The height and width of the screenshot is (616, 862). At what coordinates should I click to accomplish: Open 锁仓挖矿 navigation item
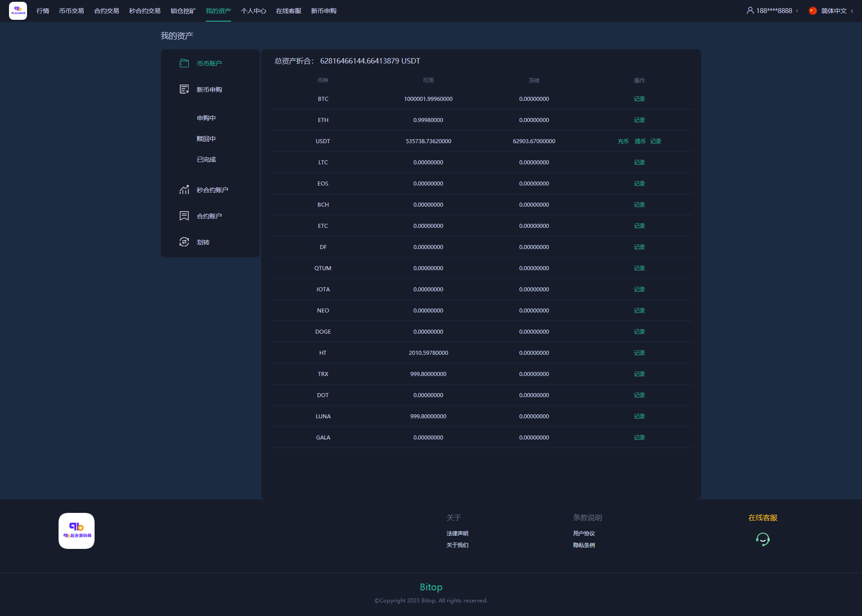[183, 11]
